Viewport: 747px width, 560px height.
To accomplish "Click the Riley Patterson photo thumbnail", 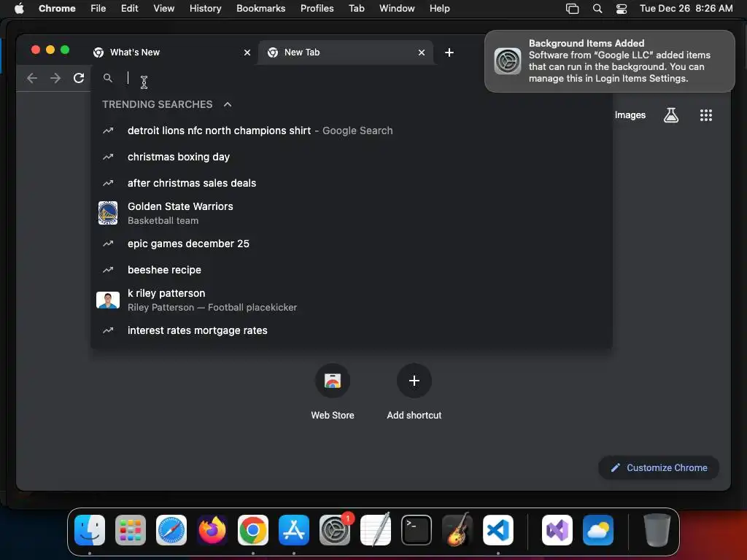I will (108, 300).
